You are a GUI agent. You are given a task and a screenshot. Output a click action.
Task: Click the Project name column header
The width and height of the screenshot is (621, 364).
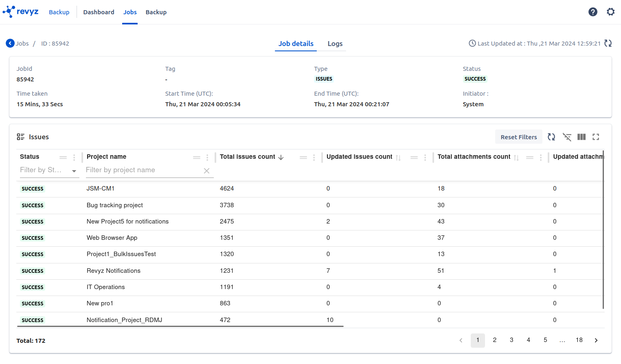pyautogui.click(x=106, y=157)
